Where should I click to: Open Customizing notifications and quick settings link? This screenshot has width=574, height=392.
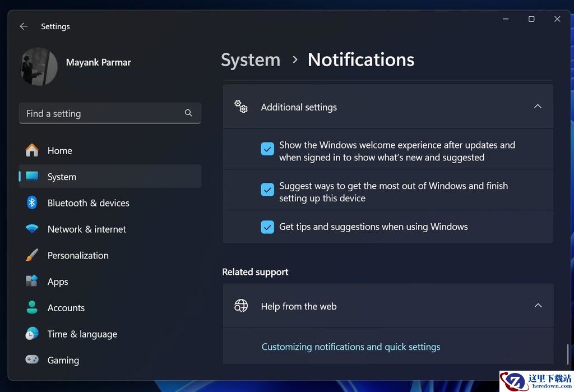[351, 347]
